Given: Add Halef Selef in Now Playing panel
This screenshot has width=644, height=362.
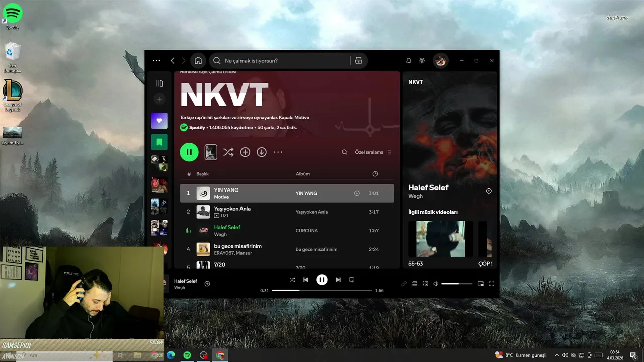Looking at the screenshot, I should tap(489, 191).
